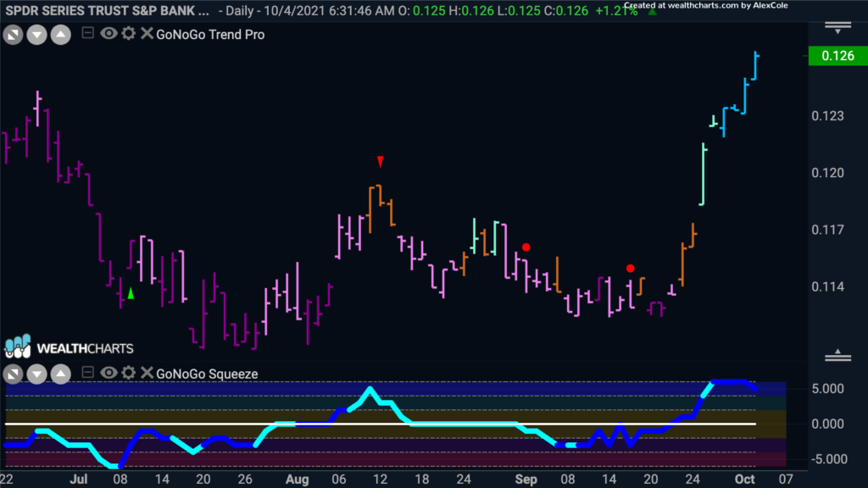Viewport: 868px width, 488px height.
Task: Click the 06 date axis label
Action: click(339, 480)
